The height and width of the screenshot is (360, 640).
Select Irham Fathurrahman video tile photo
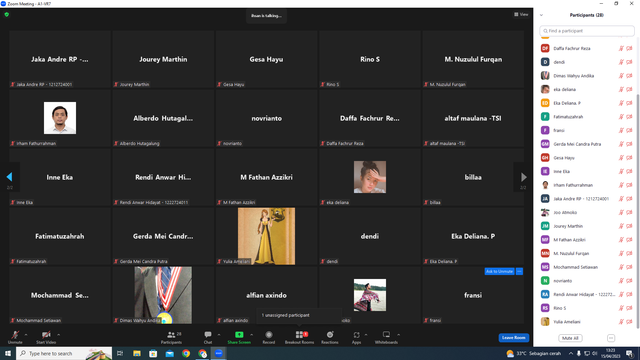coord(60,118)
